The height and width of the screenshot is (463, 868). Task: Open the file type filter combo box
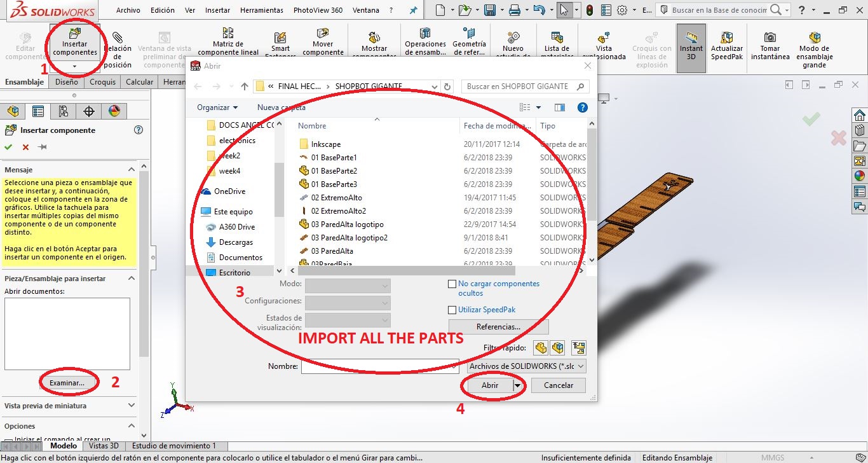click(x=526, y=366)
